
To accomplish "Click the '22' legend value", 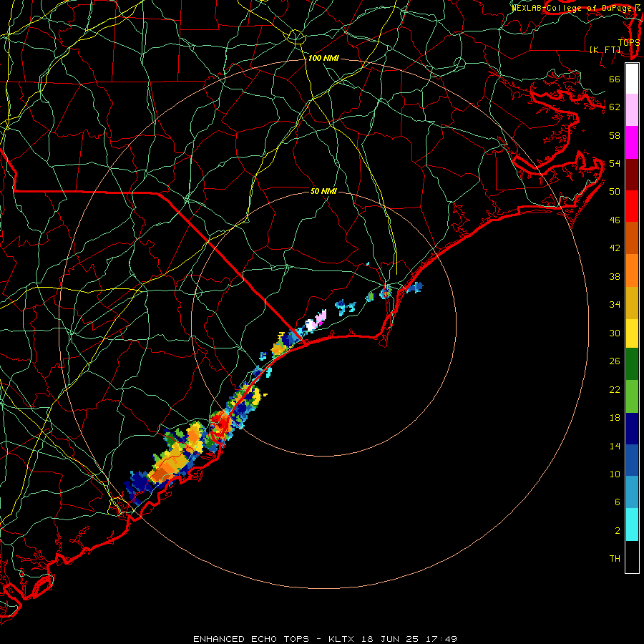I will tap(615, 389).
